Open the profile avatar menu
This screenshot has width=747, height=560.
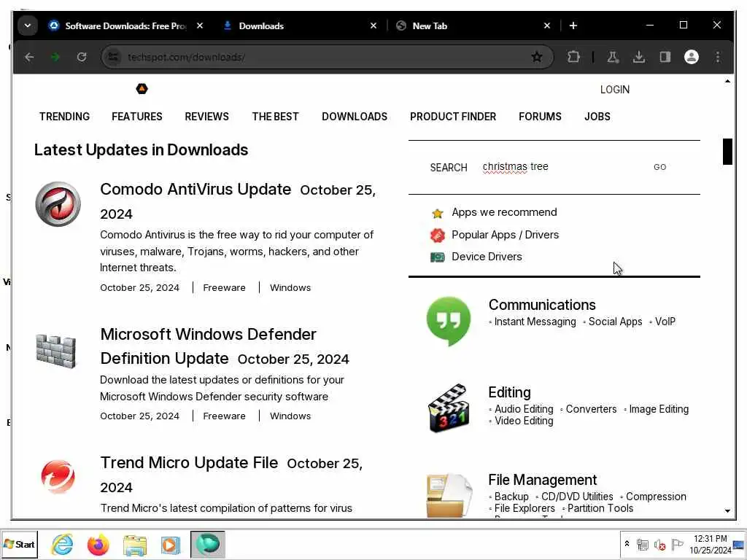(x=692, y=57)
